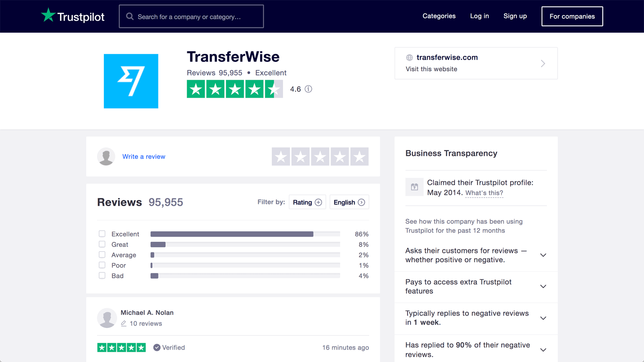This screenshot has width=644, height=362.
Task: Focus the company or category search field
Action: pos(191,16)
